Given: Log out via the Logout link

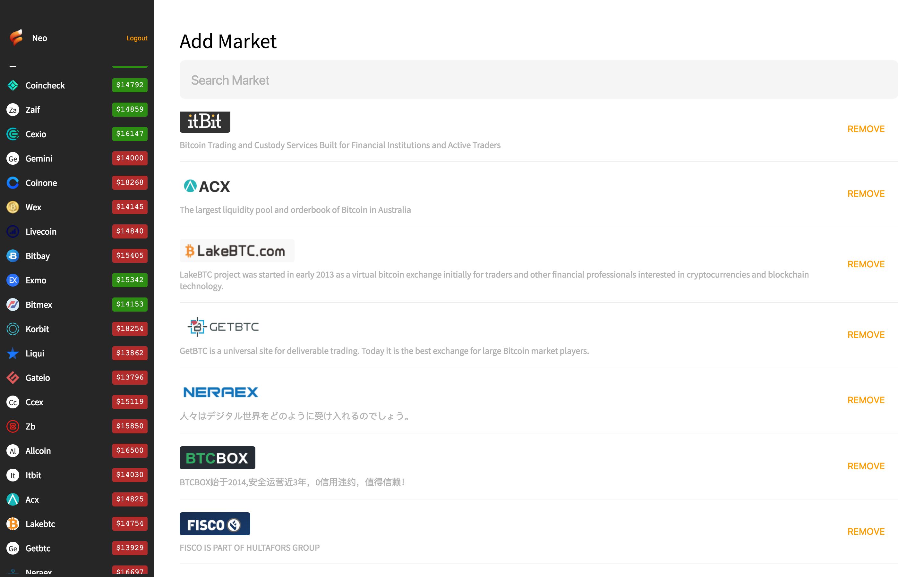Looking at the screenshot, I should point(137,38).
